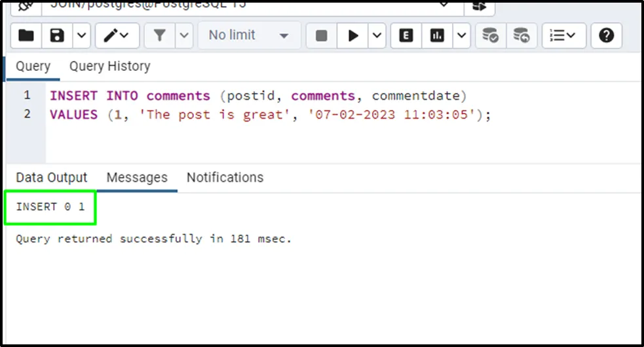This screenshot has width=644, height=347.
Task: Click the Rollback transaction database icon
Action: (521, 35)
